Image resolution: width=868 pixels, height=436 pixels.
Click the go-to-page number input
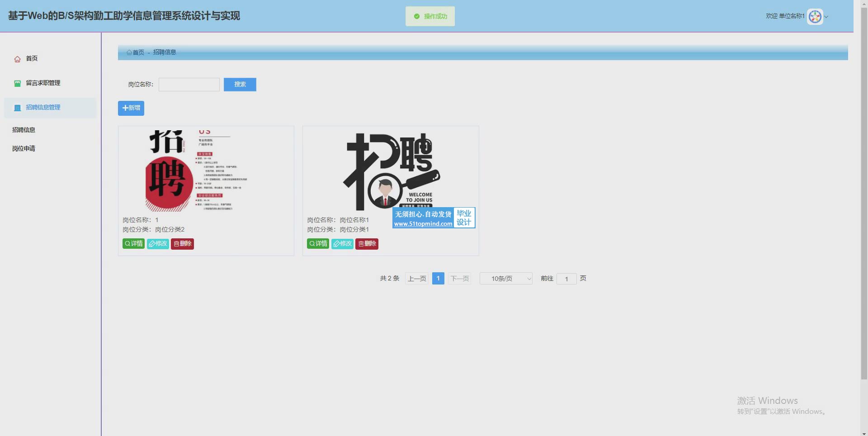point(566,279)
